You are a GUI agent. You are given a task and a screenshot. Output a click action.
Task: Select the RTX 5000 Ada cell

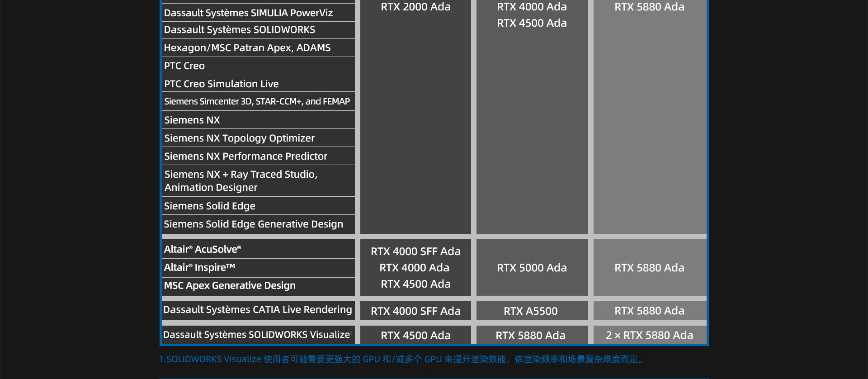[532, 268]
